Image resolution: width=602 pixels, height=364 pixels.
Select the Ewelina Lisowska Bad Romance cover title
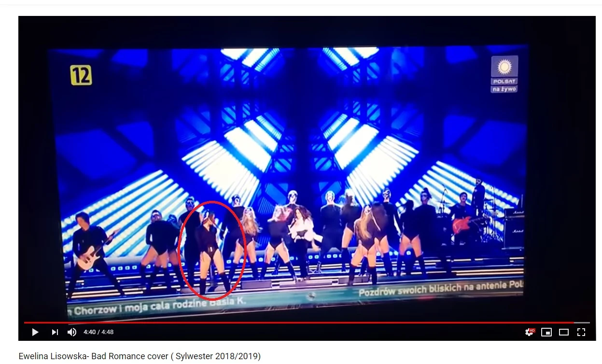point(140,356)
